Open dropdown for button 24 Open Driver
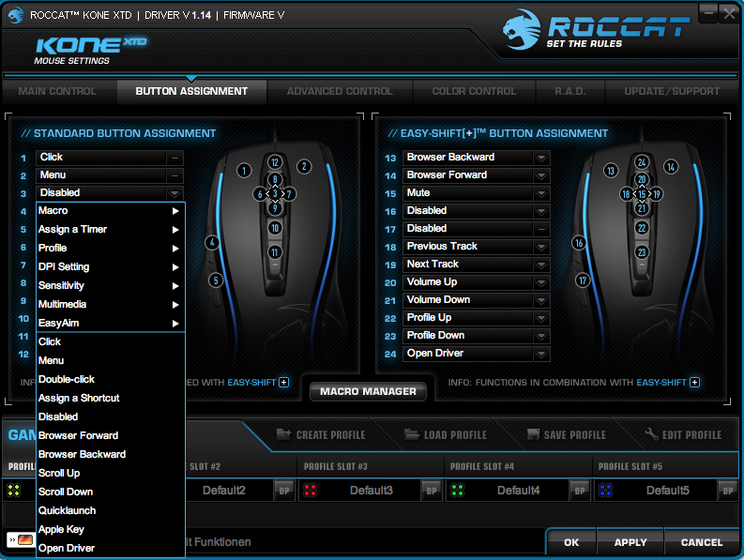This screenshot has width=744, height=560. click(541, 354)
